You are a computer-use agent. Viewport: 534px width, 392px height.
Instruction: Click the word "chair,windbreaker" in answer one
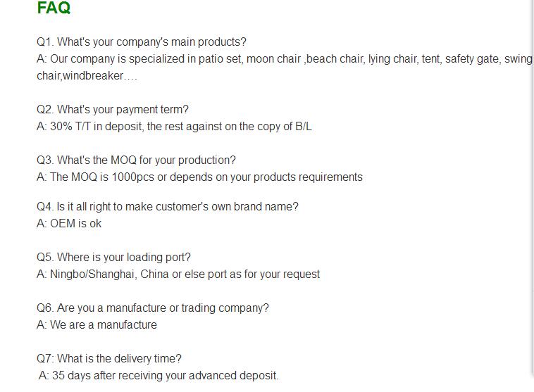pyautogui.click(x=80, y=76)
